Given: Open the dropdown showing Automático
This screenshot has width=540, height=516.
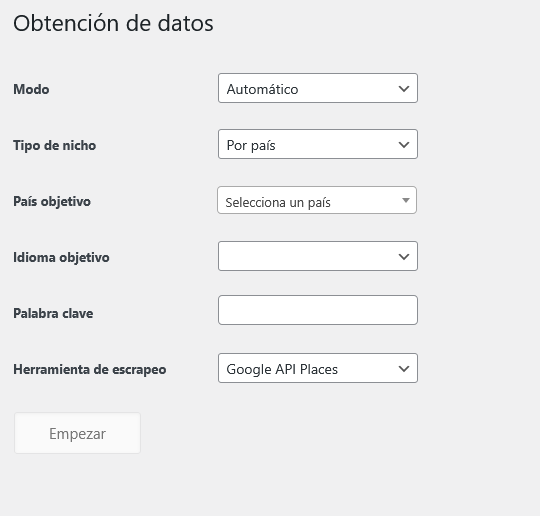Looking at the screenshot, I should [x=318, y=88].
